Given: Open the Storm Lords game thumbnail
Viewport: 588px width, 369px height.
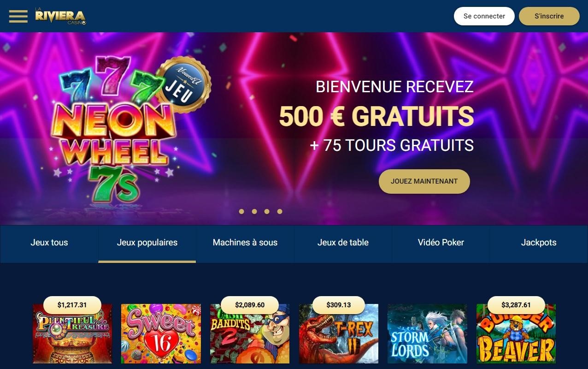Looking at the screenshot, I should point(427,333).
